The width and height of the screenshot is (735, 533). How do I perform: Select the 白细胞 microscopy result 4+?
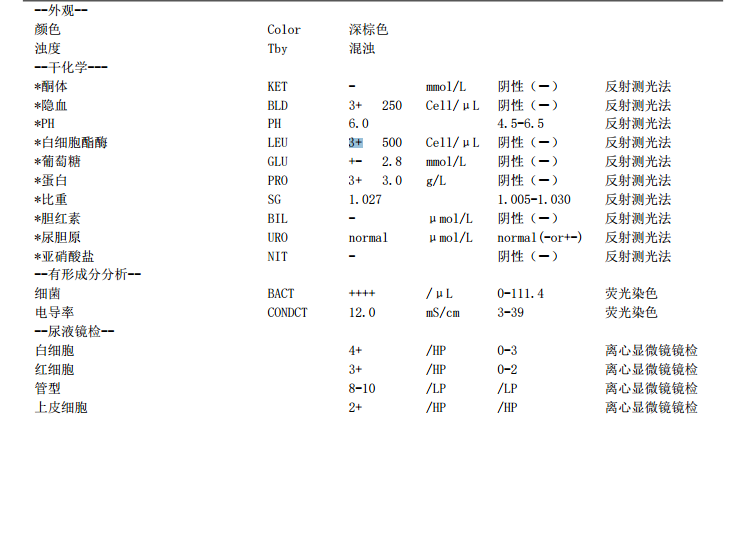click(x=355, y=351)
